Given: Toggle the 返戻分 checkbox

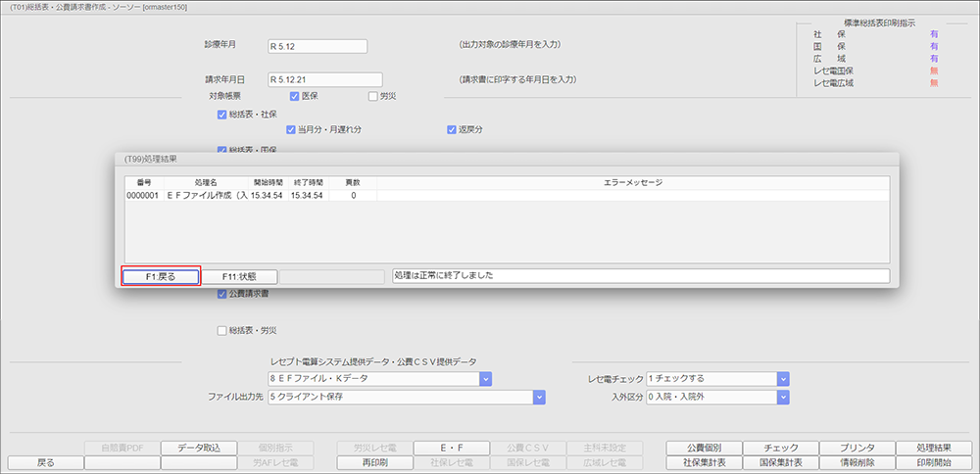Looking at the screenshot, I should [x=451, y=130].
